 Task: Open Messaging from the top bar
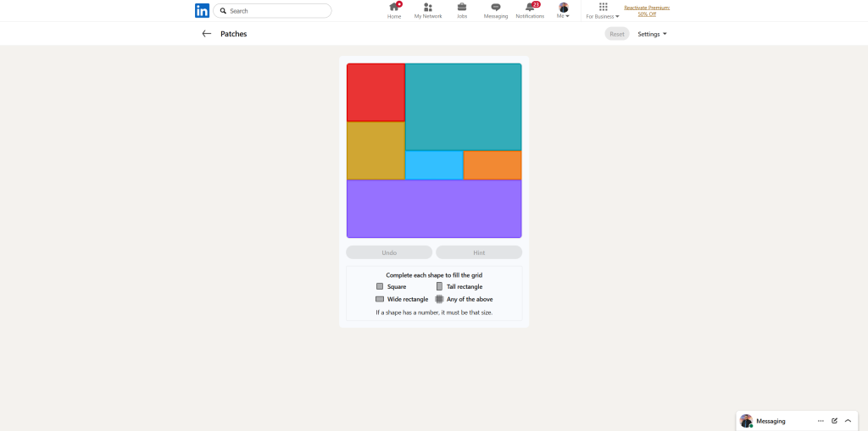point(495,10)
